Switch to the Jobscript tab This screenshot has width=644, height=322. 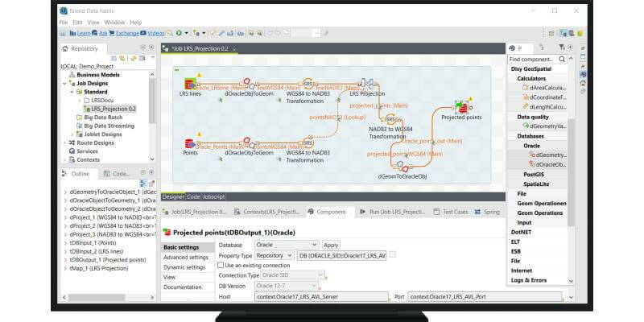click(x=213, y=196)
